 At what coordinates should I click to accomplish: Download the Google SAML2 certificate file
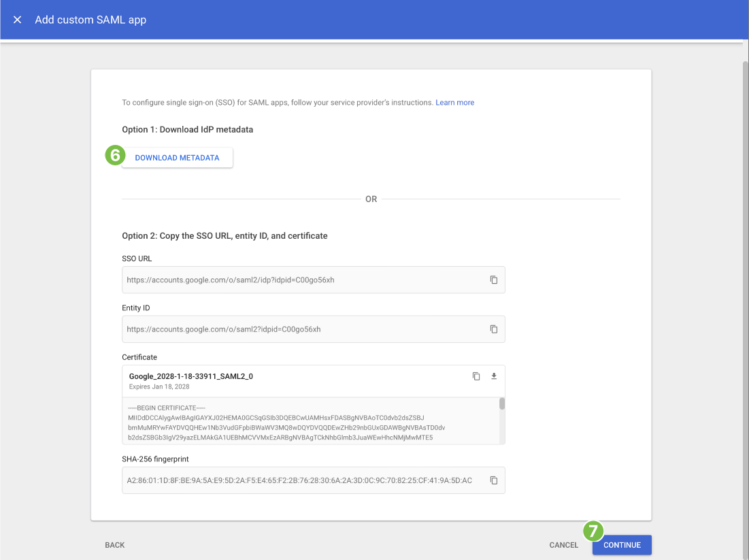pos(494,376)
